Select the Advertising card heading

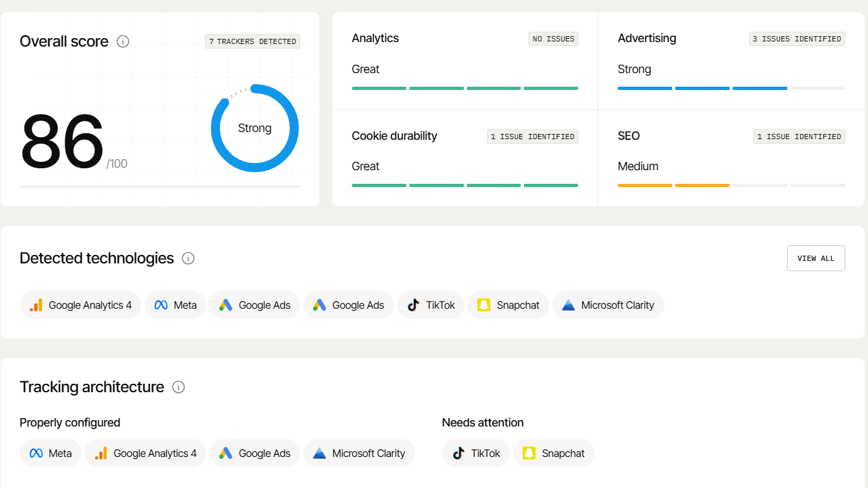[647, 38]
